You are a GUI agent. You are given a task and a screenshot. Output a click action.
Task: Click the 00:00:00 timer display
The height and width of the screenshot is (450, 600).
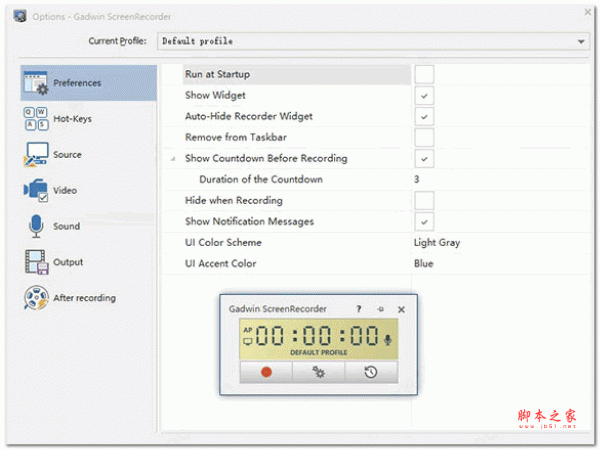coord(317,336)
